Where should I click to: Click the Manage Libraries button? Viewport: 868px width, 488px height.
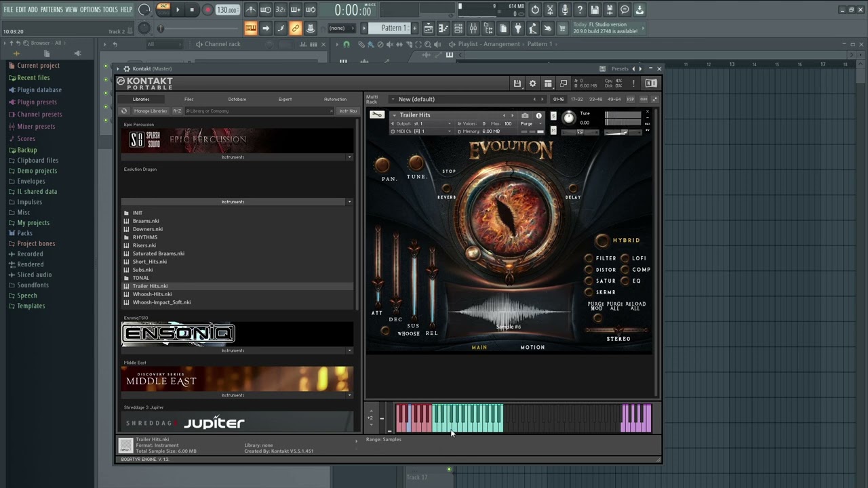click(x=151, y=110)
